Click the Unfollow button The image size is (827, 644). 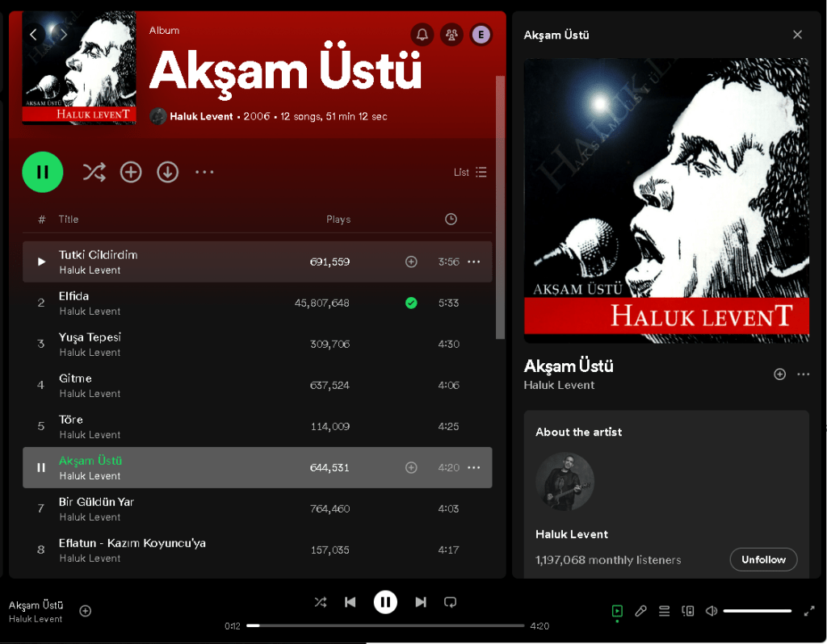coord(763,560)
